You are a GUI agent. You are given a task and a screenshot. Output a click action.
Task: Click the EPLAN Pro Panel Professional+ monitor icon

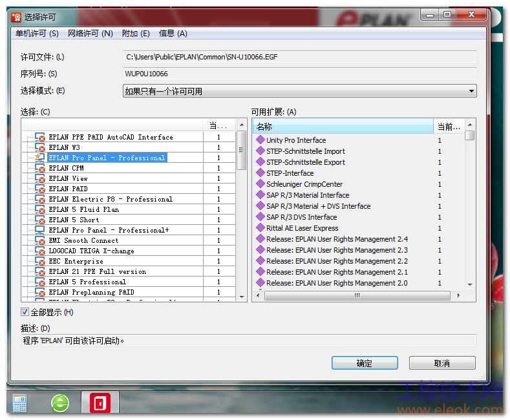point(40,230)
